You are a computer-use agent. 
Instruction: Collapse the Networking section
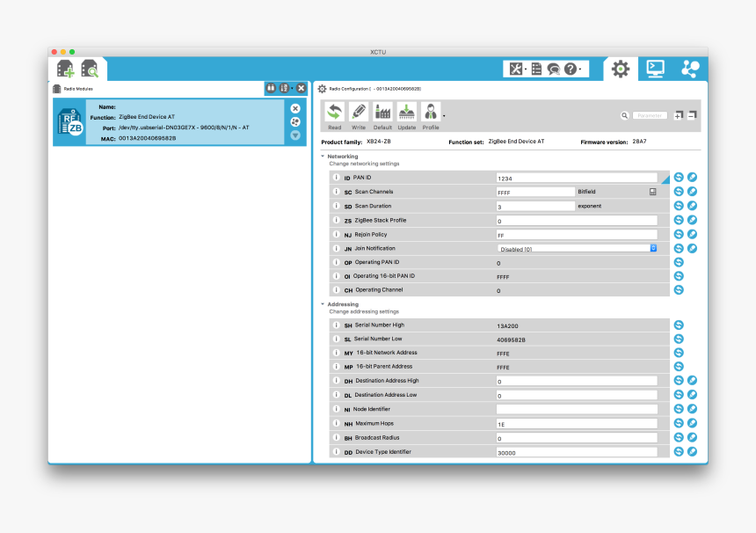323,157
